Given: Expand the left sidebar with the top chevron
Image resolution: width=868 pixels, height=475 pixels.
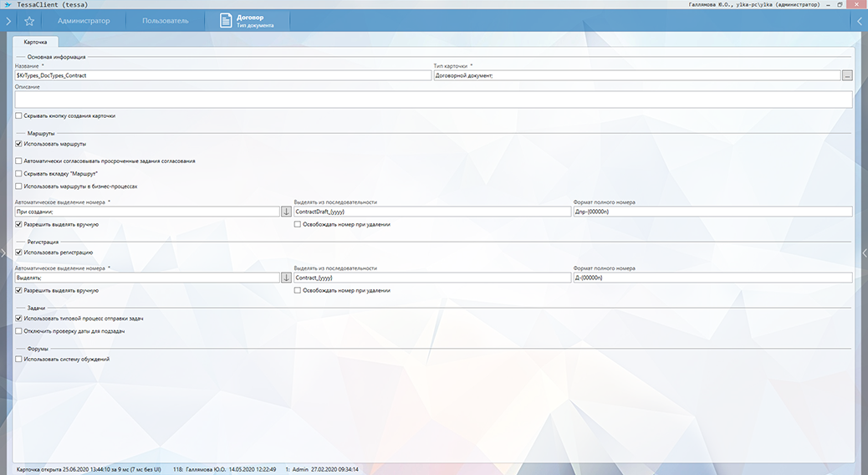Looking at the screenshot, I should point(7,21).
